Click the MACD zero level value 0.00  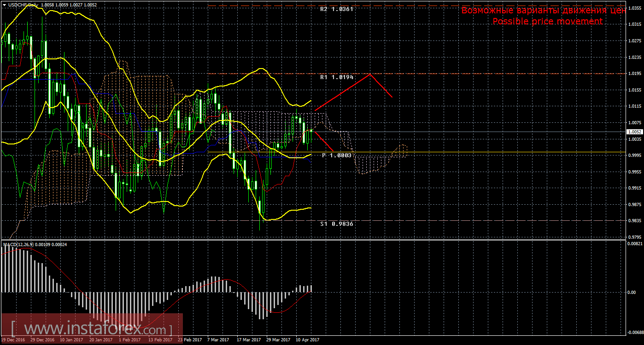coord(632,292)
